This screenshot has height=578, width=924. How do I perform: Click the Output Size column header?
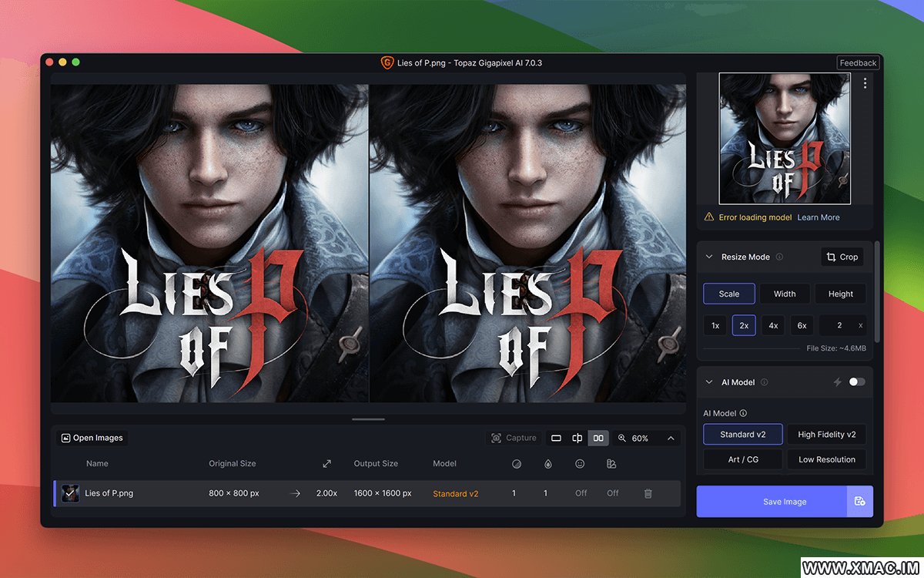pos(376,464)
